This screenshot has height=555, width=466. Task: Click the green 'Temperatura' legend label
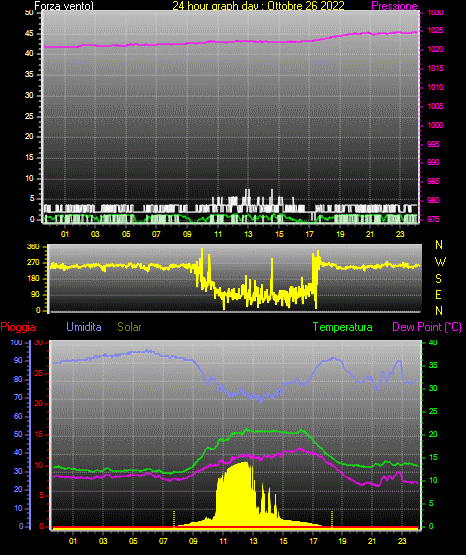tap(343, 327)
